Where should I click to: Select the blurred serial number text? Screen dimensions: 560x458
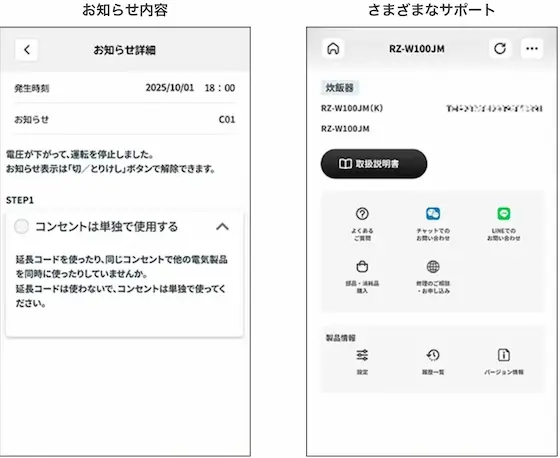point(495,108)
